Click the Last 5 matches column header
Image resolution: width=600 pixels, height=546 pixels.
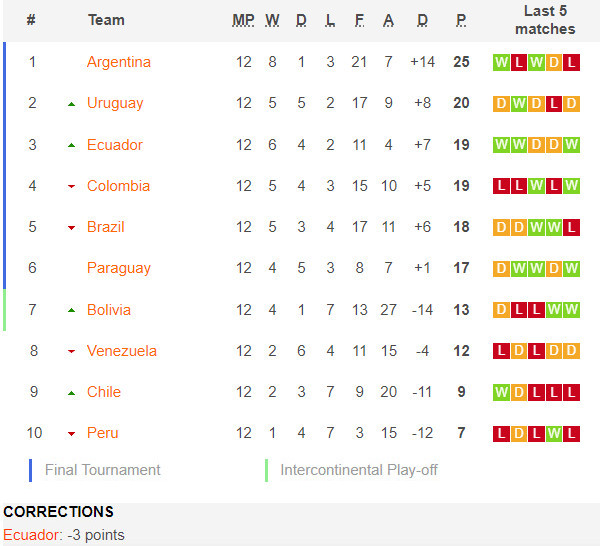tap(545, 20)
